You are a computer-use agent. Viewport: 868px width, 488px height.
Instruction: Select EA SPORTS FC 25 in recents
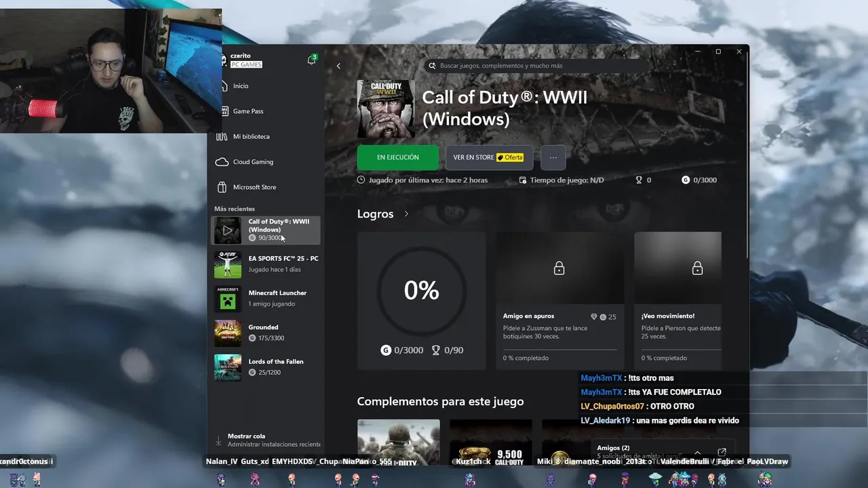click(266, 264)
